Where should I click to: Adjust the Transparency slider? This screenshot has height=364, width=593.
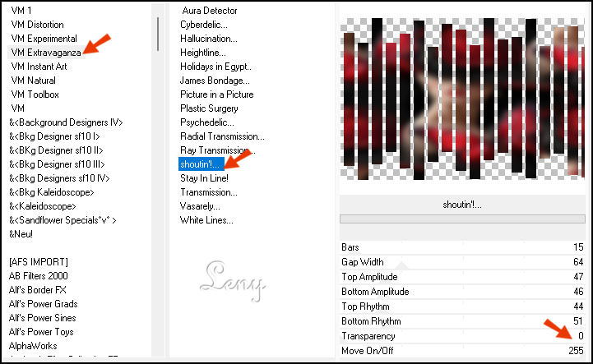click(462, 335)
